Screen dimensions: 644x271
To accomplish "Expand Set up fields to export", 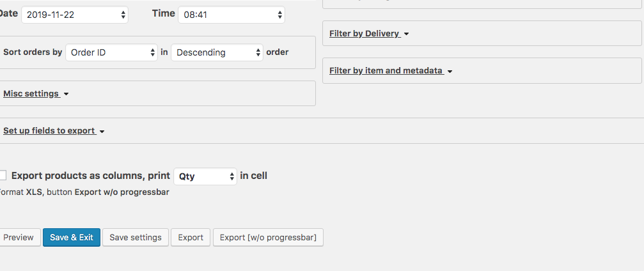I will (x=49, y=131).
